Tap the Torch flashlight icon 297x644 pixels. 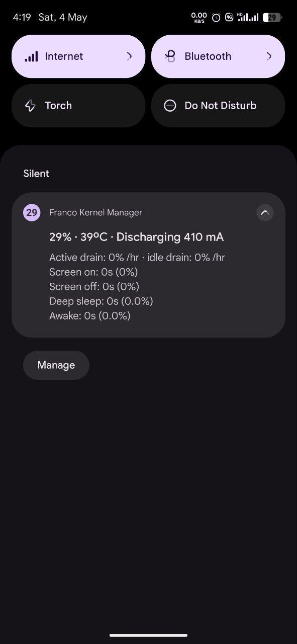30,106
